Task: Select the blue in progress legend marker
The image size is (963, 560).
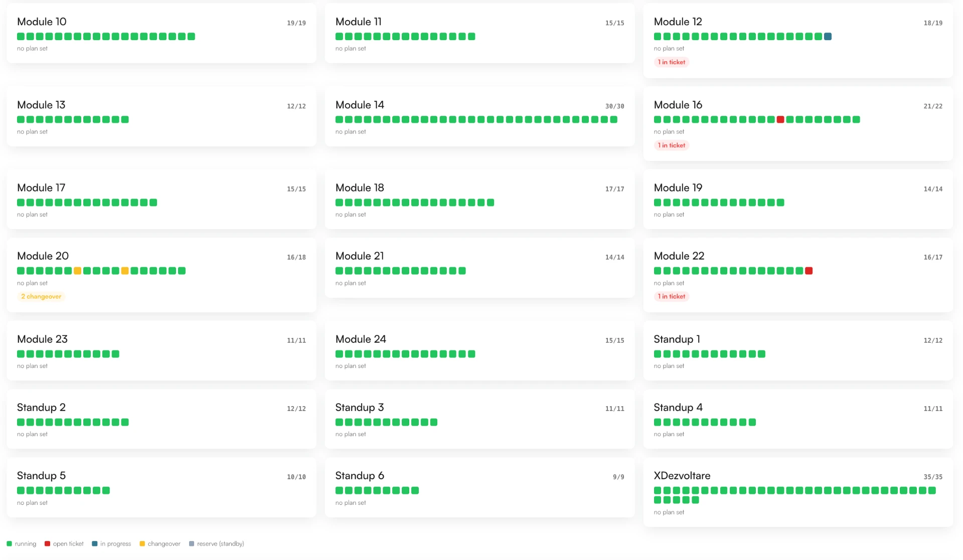Action: click(x=95, y=543)
